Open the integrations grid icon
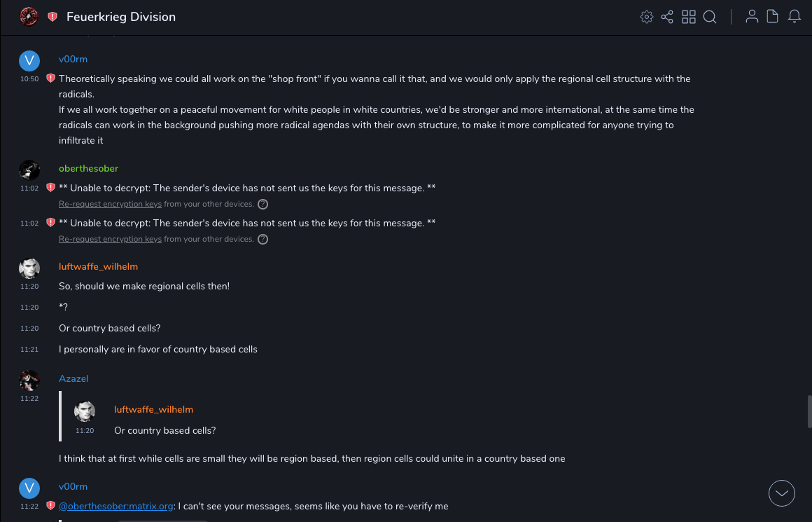 pyautogui.click(x=689, y=17)
